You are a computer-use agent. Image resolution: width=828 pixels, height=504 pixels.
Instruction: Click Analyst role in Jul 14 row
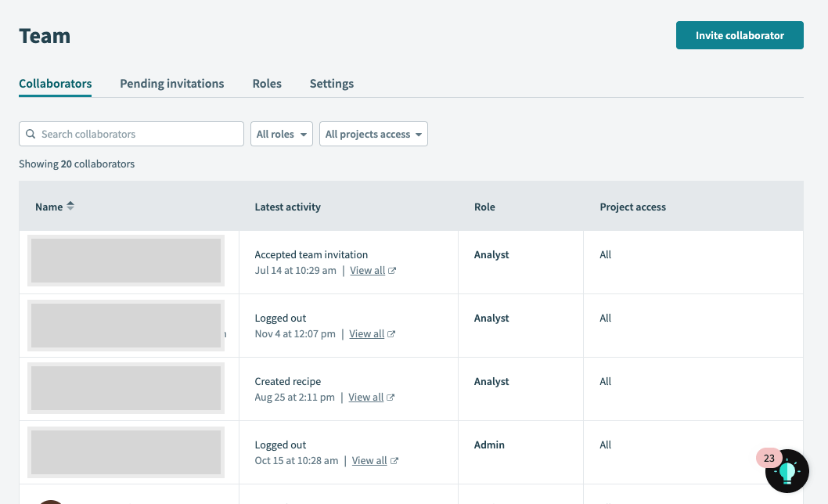(491, 254)
